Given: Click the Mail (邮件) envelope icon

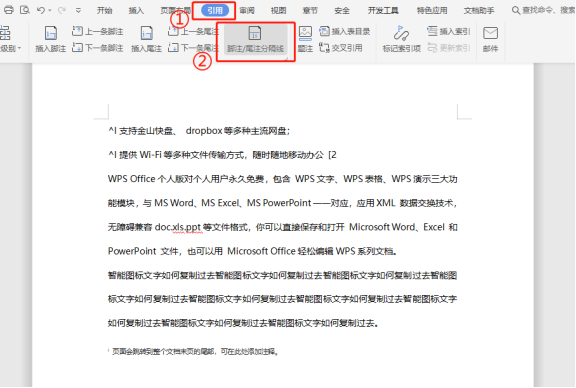Looking at the screenshot, I should click(490, 33).
